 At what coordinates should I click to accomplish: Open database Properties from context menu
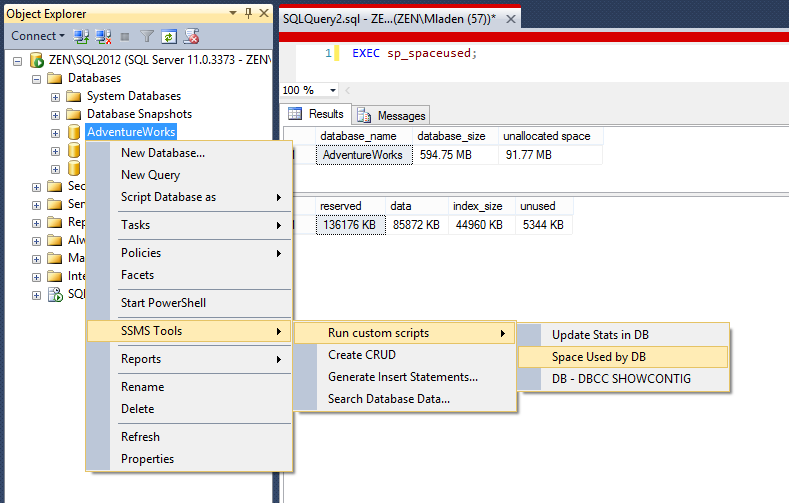[x=189, y=459]
